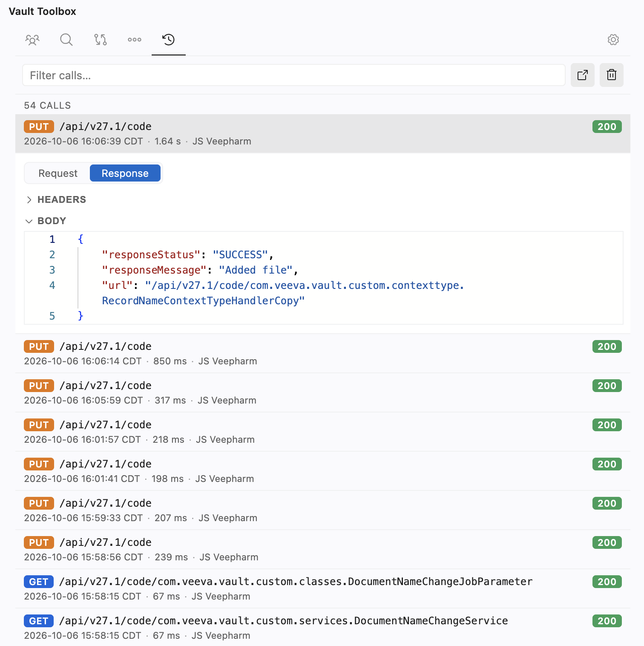Image resolution: width=644 pixels, height=646 pixels.
Task: Click the "url" key in response body
Action: click(118, 286)
